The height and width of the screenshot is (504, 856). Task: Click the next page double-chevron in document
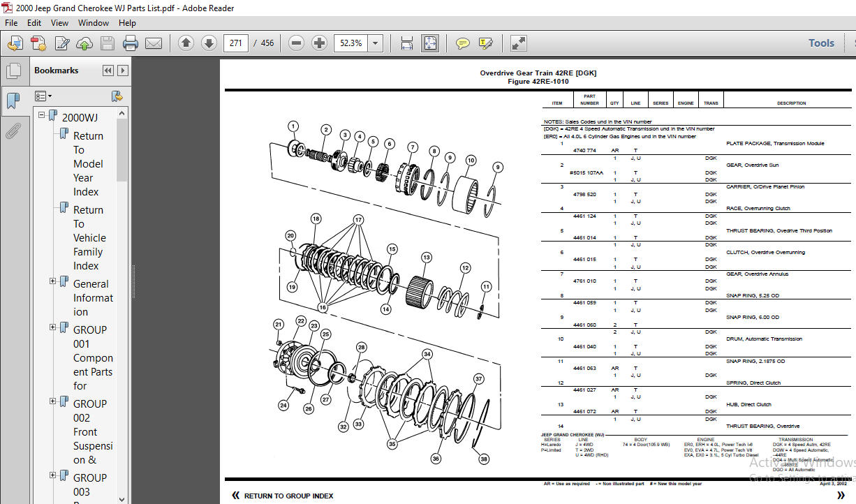[841, 496]
